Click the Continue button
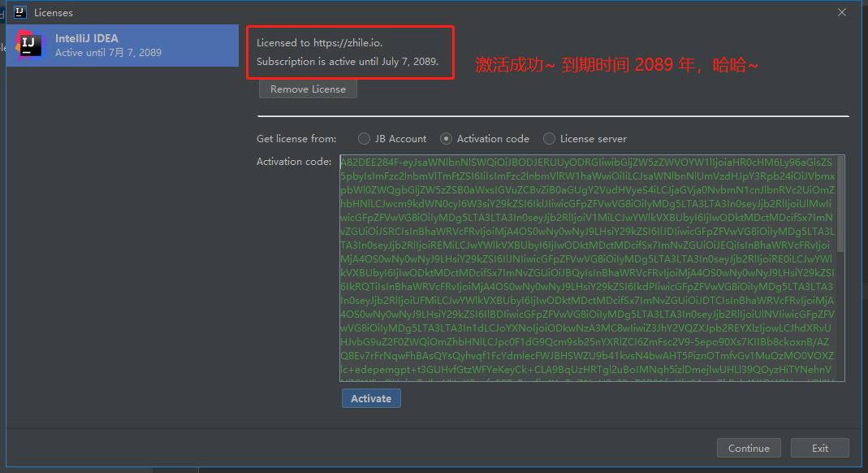The height and width of the screenshot is (473, 868). coord(749,448)
